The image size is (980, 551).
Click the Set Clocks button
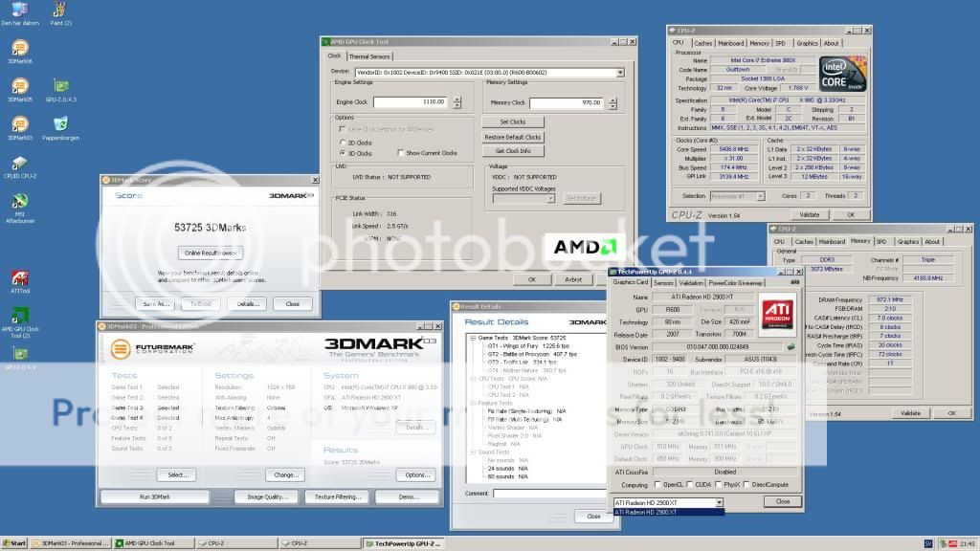click(512, 122)
